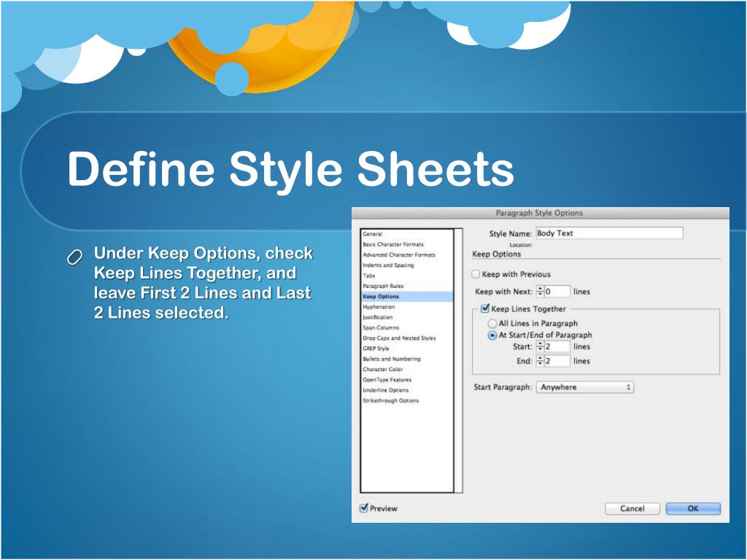Select GREP Style category
The width and height of the screenshot is (747, 560).
pyautogui.click(x=376, y=349)
